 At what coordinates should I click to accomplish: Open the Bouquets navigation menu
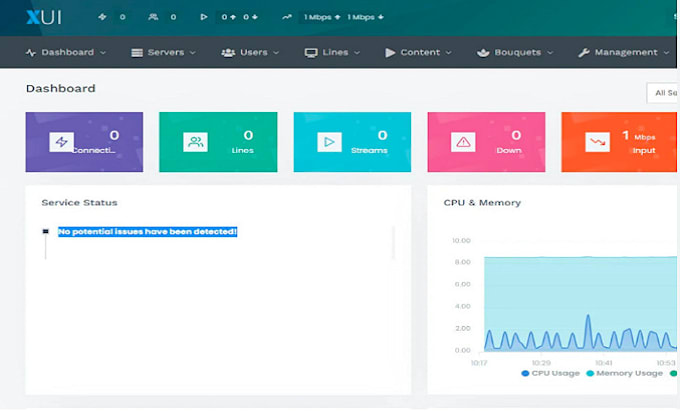click(515, 52)
